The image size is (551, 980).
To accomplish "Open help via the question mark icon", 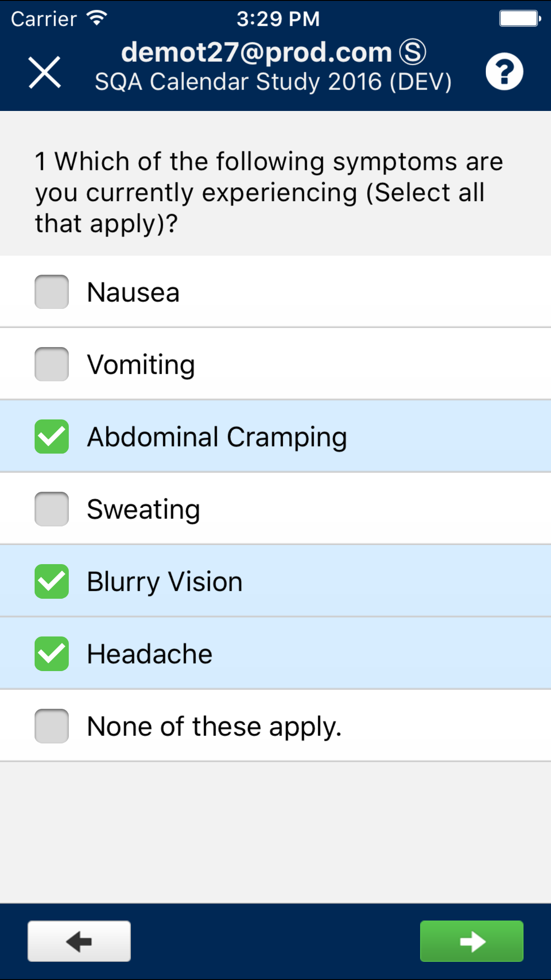I will [x=504, y=72].
